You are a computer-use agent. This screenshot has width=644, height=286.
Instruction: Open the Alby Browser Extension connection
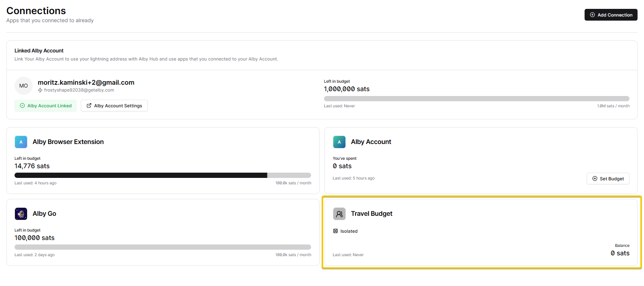[x=163, y=161]
